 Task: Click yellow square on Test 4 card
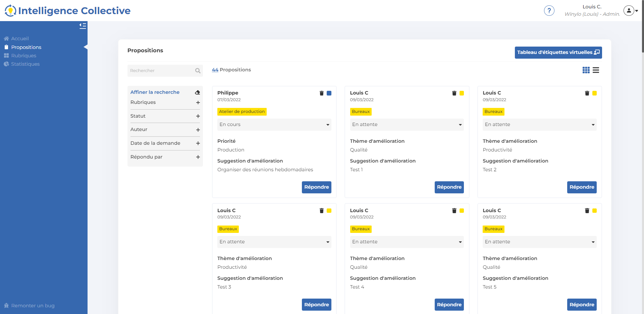(x=462, y=210)
